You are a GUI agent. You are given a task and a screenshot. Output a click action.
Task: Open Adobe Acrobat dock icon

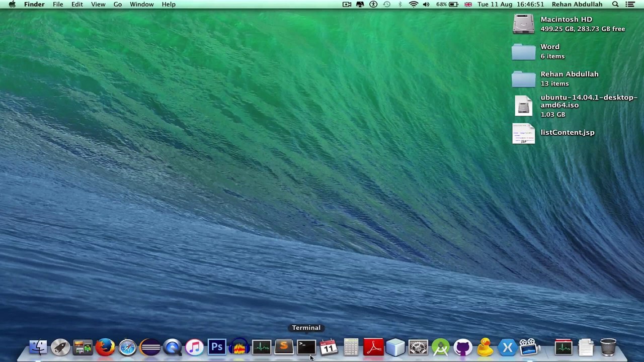(373, 347)
